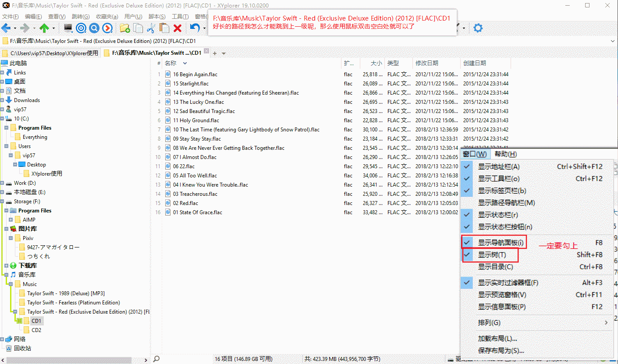Click the red X Delete icon
The width and height of the screenshot is (618, 364).
[x=178, y=28]
